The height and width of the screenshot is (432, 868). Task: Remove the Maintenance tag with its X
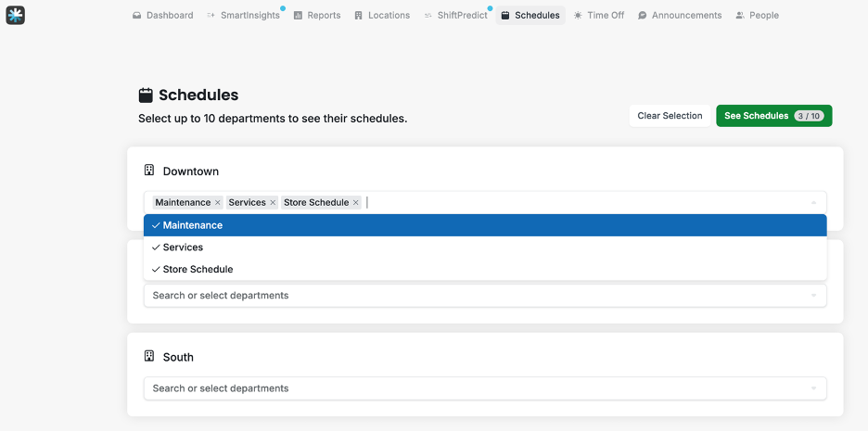[218, 203]
